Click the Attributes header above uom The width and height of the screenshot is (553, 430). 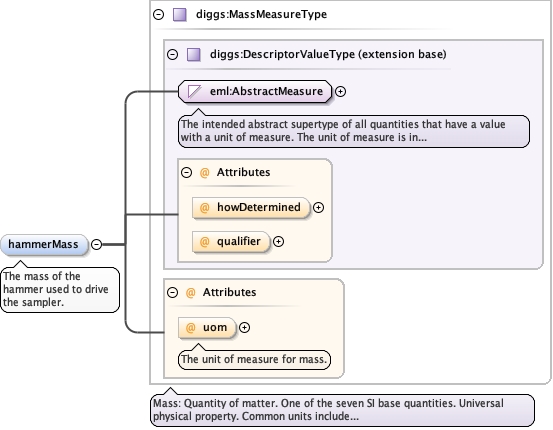point(229,292)
